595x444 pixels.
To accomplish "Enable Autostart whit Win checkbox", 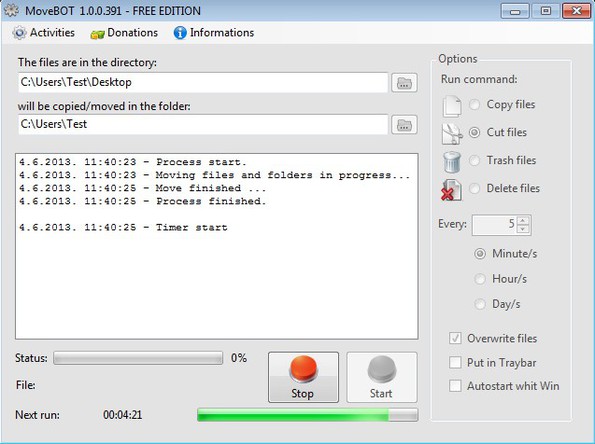I will (455, 386).
